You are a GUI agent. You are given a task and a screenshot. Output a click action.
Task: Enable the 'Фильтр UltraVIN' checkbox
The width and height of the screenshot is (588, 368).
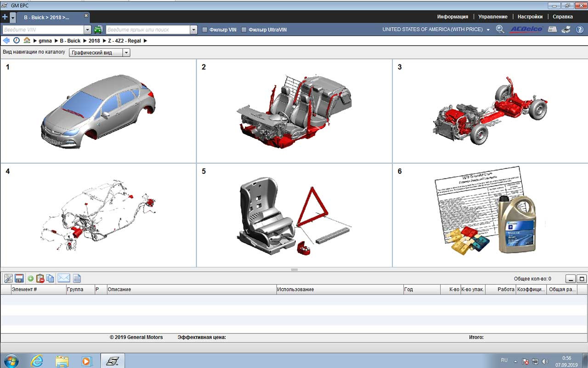tap(244, 29)
